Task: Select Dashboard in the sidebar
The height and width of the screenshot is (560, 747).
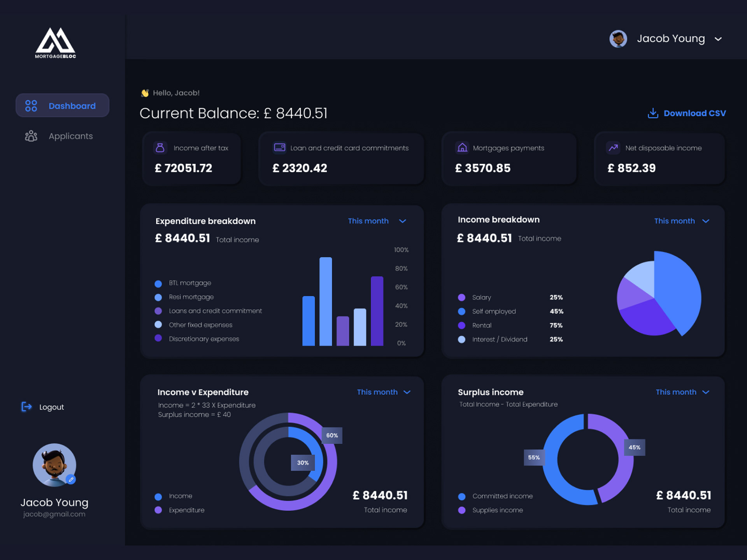Action: click(x=72, y=106)
